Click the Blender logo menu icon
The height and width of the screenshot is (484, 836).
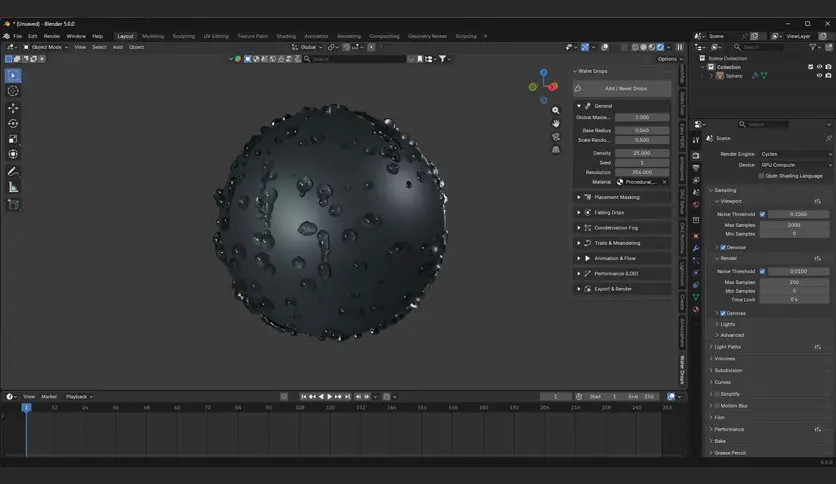click(x=6, y=36)
